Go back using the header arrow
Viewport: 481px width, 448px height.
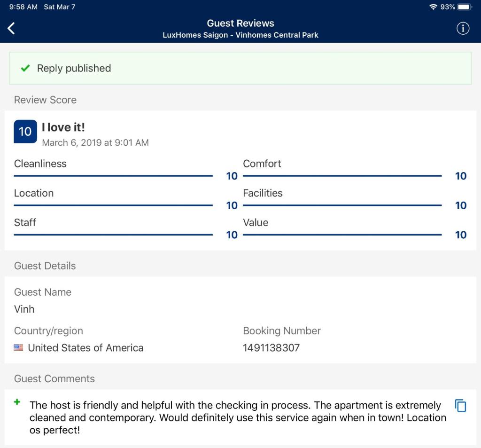[x=11, y=28]
